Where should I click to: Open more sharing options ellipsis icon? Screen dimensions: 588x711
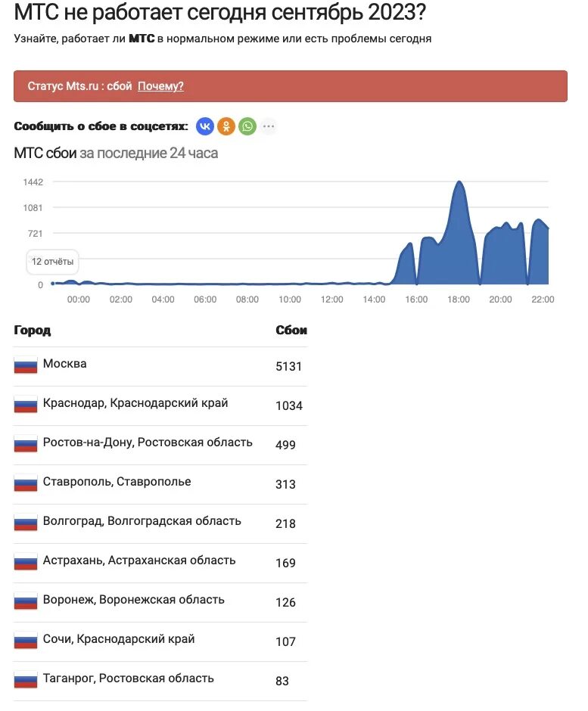tap(269, 126)
